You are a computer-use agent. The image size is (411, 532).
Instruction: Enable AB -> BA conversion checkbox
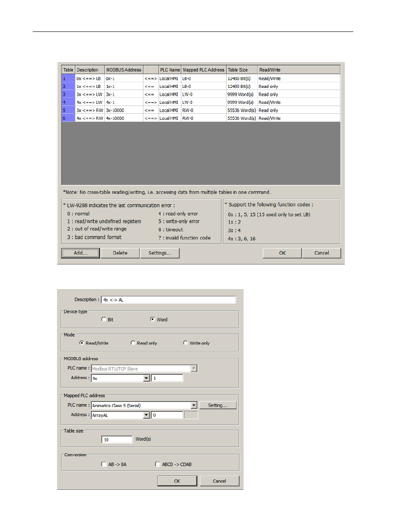(x=104, y=464)
